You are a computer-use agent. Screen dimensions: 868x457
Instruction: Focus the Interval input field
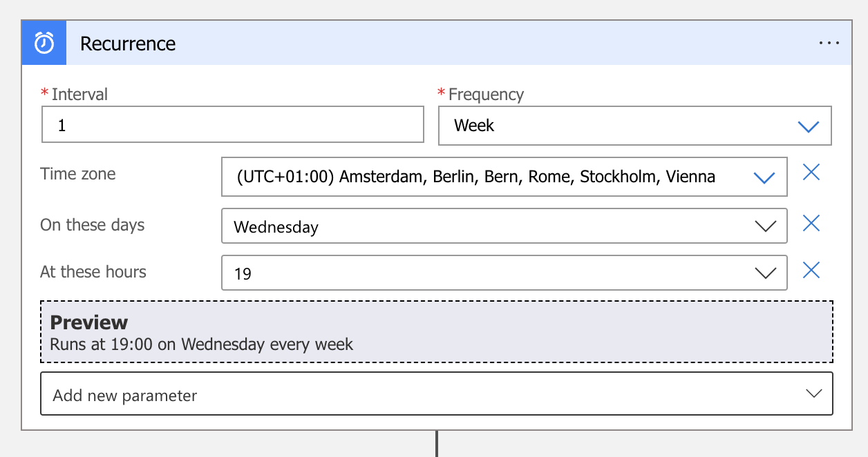click(232, 125)
